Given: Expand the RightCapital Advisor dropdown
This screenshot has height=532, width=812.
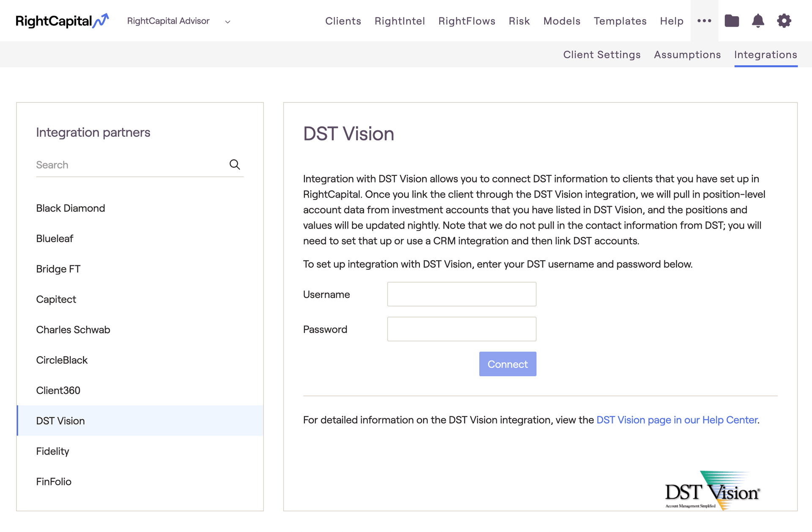Looking at the screenshot, I should 228,22.
